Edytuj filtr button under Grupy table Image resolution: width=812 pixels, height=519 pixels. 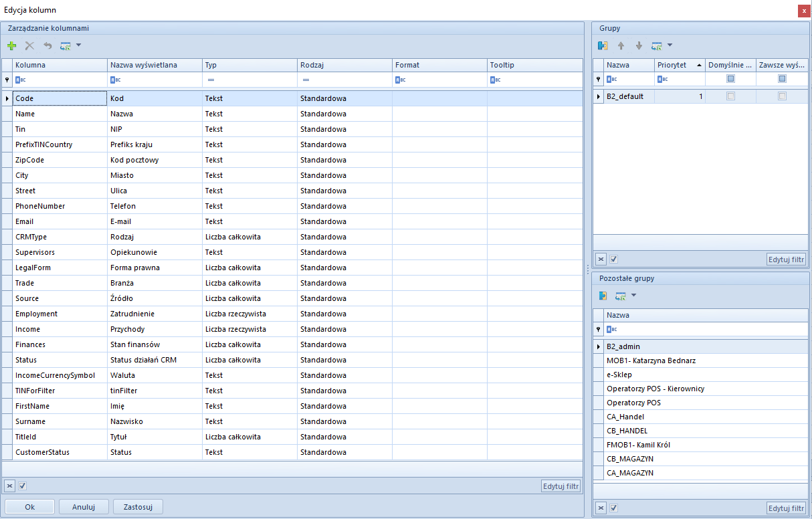[787, 259]
